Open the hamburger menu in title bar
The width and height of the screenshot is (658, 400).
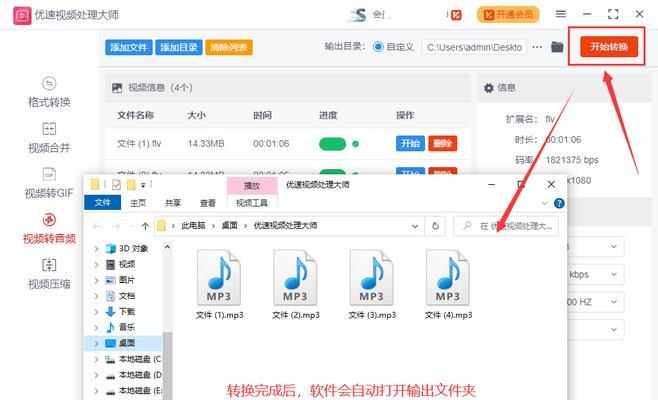[x=561, y=14]
